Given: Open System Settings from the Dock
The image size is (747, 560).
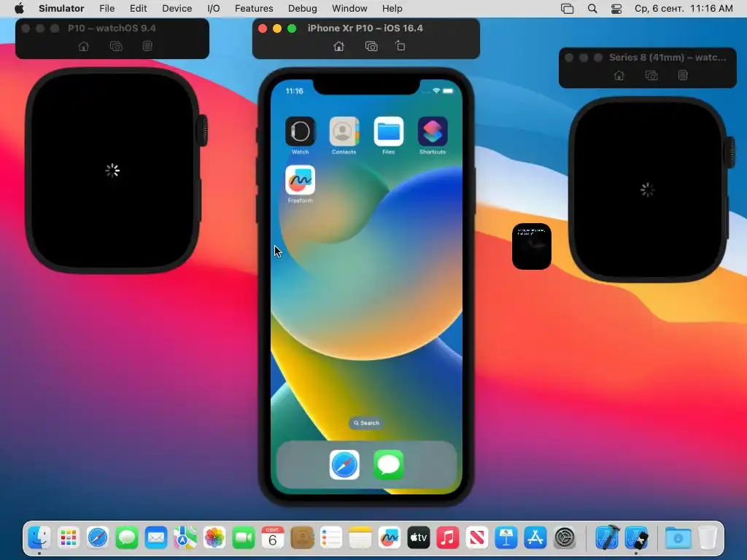Looking at the screenshot, I should (x=565, y=538).
